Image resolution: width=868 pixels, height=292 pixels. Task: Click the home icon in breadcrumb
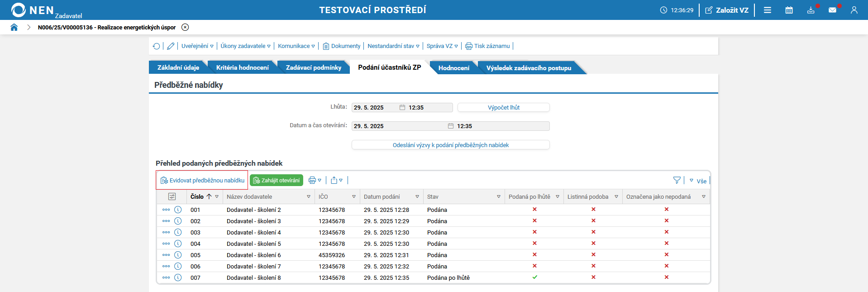[14, 27]
